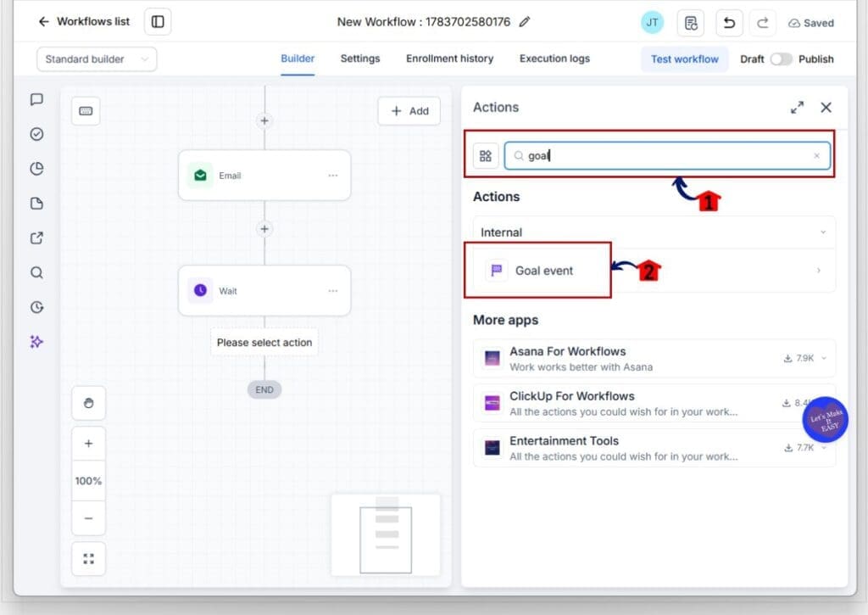This screenshot has width=868, height=615.
Task: Check the Saved status indicator
Action: pos(811,23)
